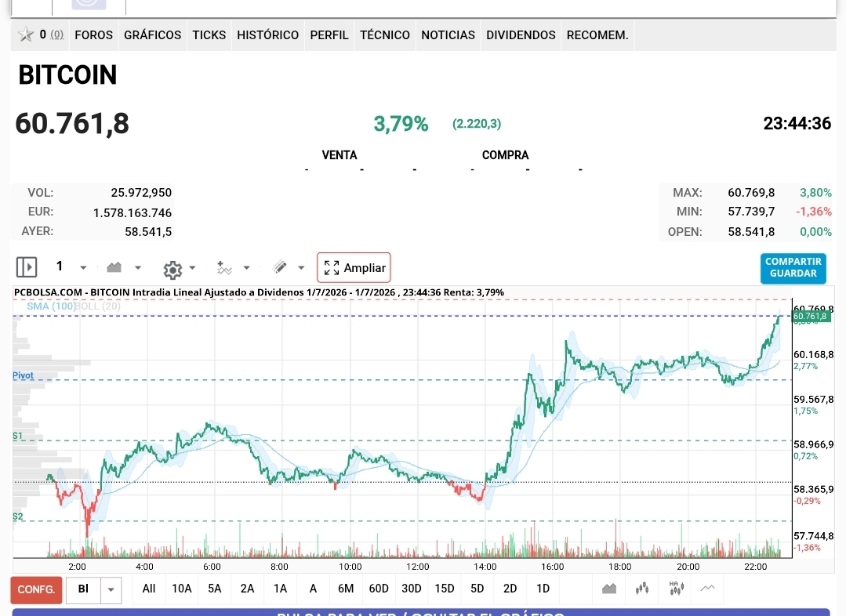Expand settings gear dropdown arrow
This screenshot has width=846, height=616.
(x=192, y=267)
